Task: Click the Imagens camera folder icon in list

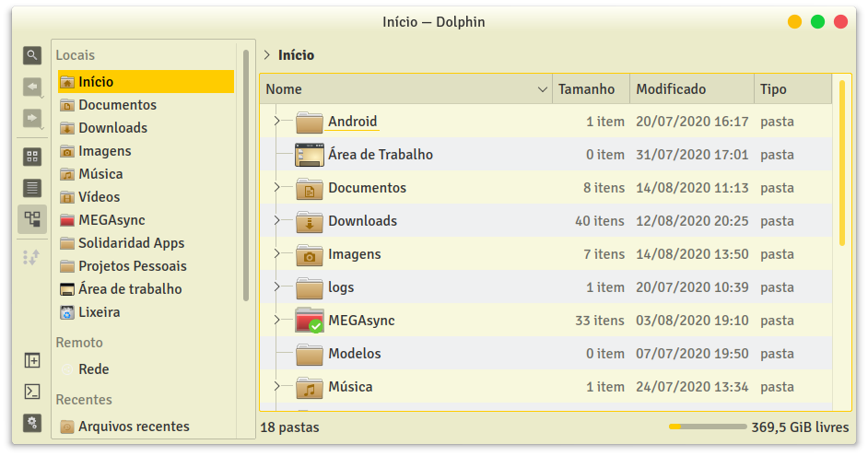Action: pyautogui.click(x=310, y=254)
